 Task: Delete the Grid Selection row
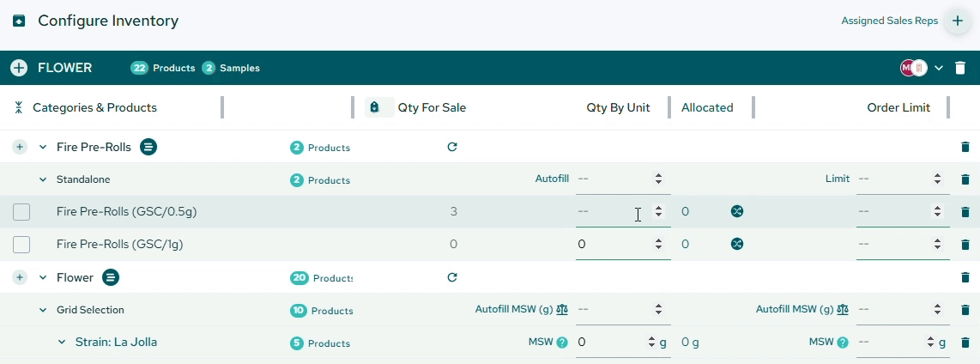(965, 310)
